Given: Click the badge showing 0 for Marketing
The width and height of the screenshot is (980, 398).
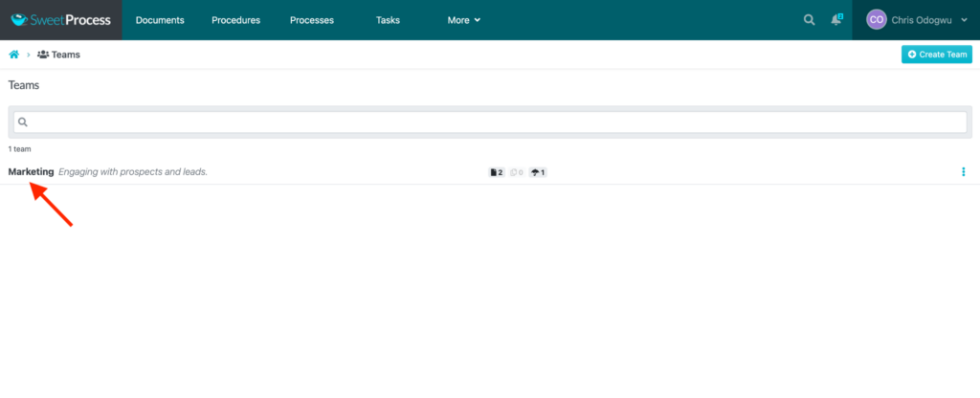Looking at the screenshot, I should pyautogui.click(x=517, y=172).
